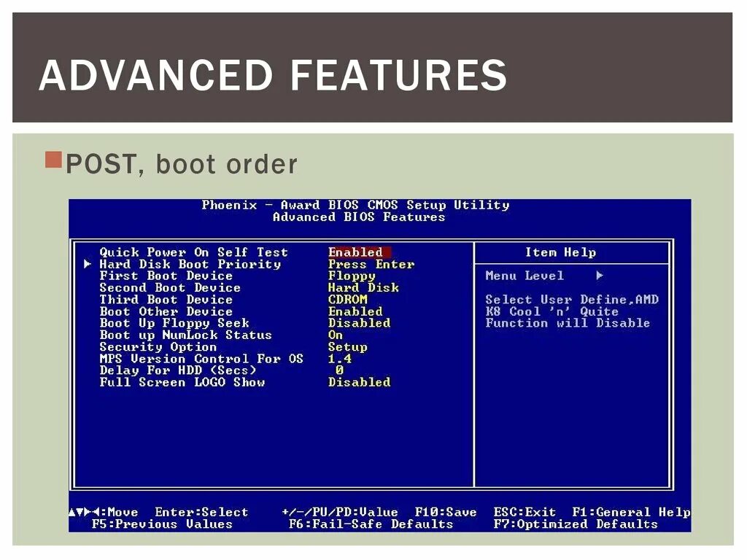Toggle NumLock Status On value
The width and height of the screenshot is (747, 560).
tap(336, 335)
